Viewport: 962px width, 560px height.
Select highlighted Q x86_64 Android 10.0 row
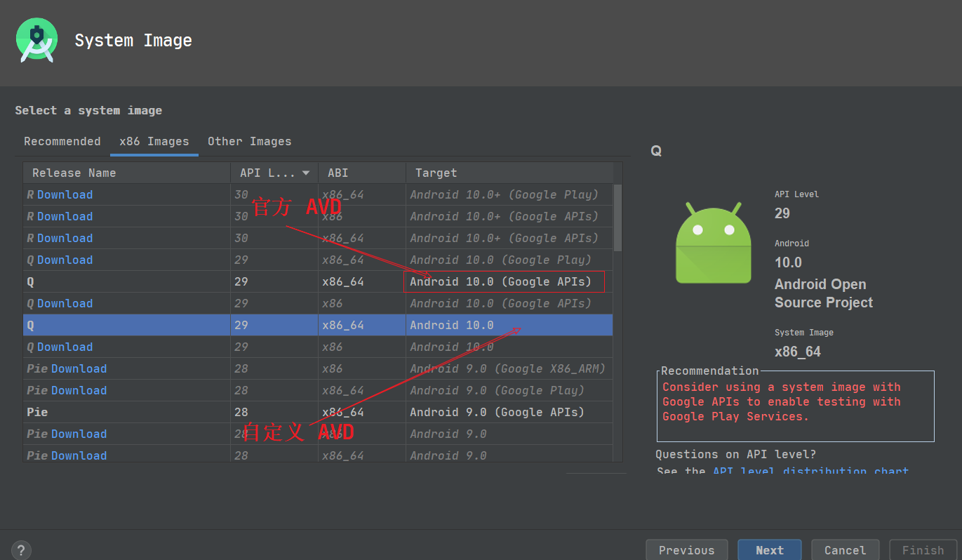(x=318, y=325)
